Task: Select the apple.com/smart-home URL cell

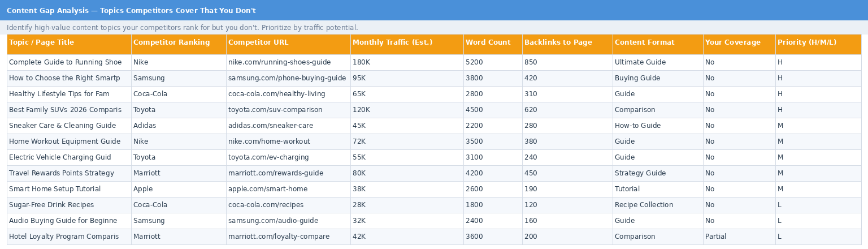Action: coord(288,189)
